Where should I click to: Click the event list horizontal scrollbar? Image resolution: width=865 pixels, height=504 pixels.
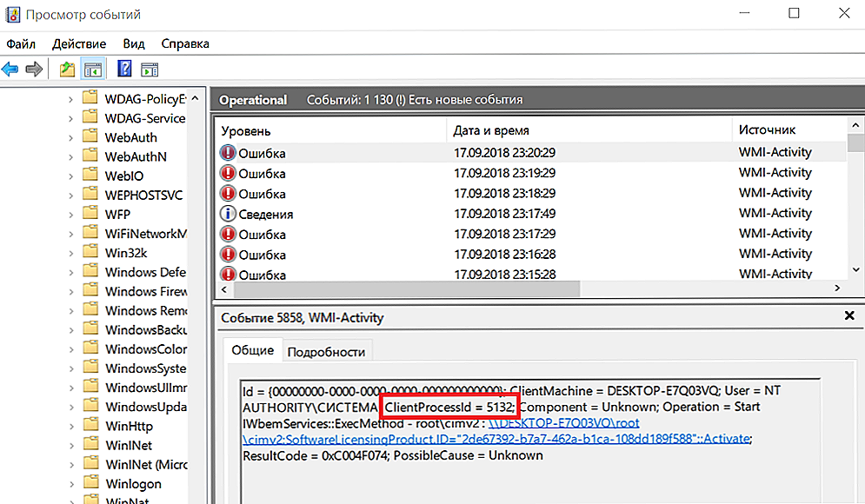click(x=522, y=289)
